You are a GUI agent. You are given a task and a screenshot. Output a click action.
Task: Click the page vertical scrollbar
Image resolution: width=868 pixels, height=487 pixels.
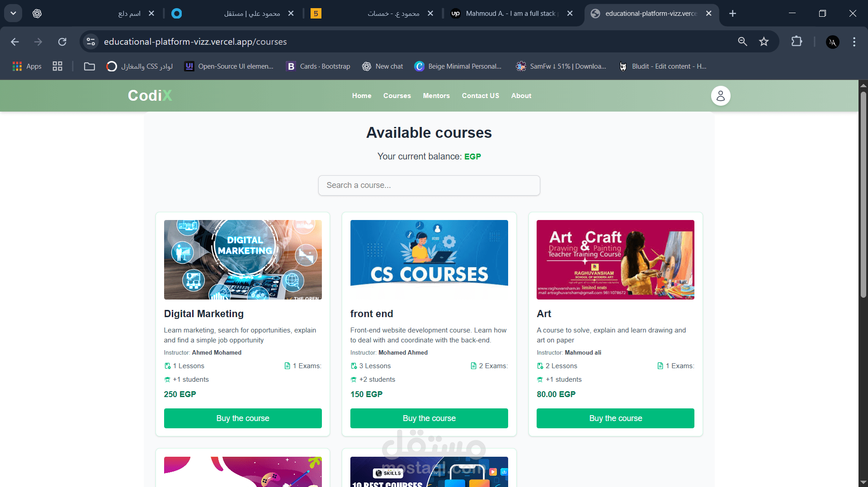(863, 194)
